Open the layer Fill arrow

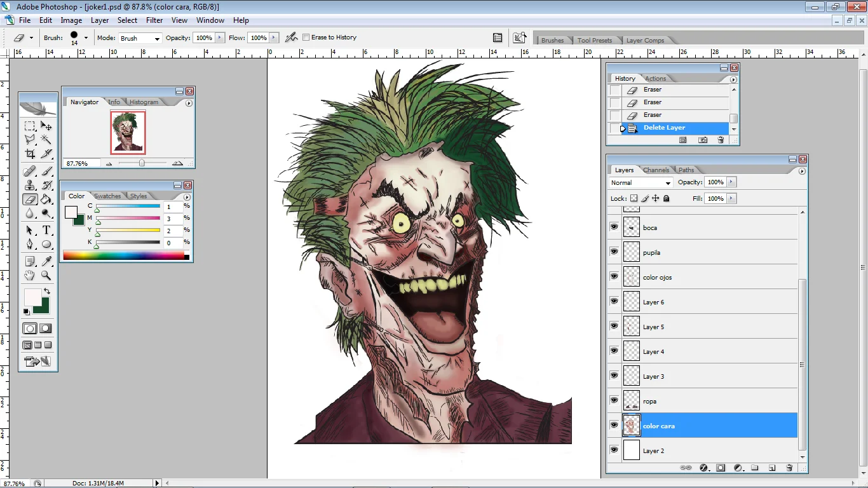[x=731, y=199]
